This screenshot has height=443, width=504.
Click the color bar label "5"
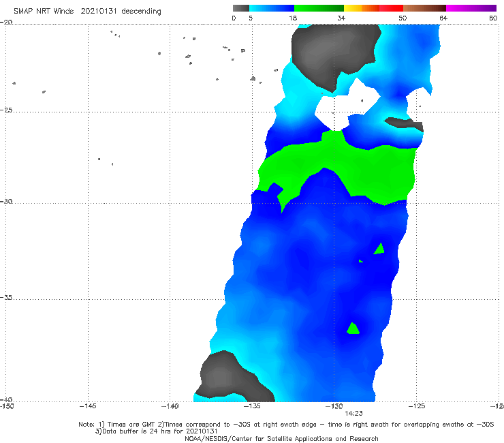click(251, 18)
